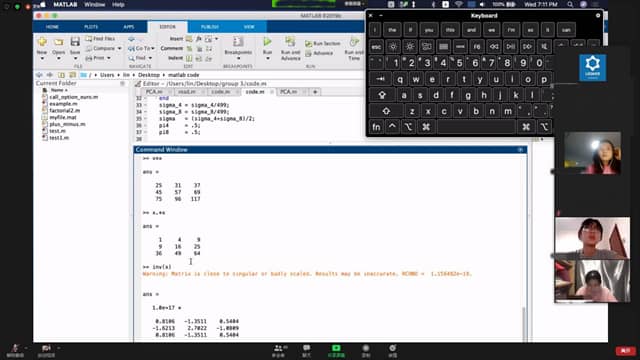Image resolution: width=640 pixels, height=360 pixels.
Task: Open example.m in Current Folder
Action: tap(63, 104)
